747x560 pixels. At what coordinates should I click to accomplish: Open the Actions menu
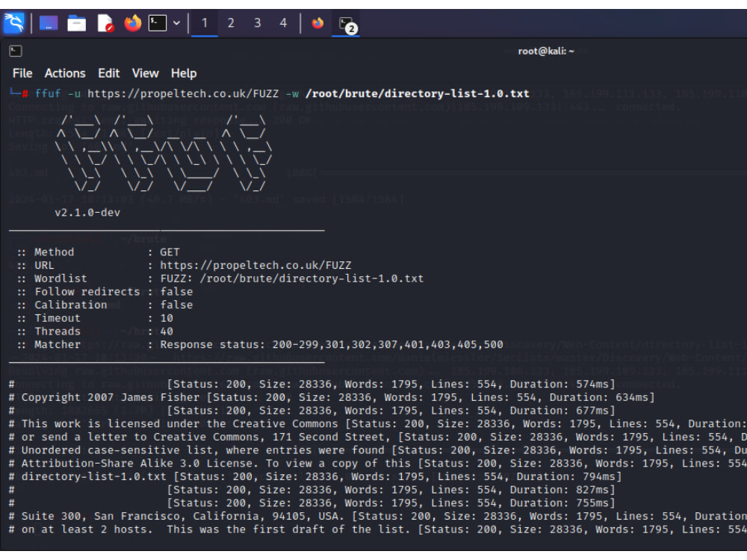coord(64,73)
